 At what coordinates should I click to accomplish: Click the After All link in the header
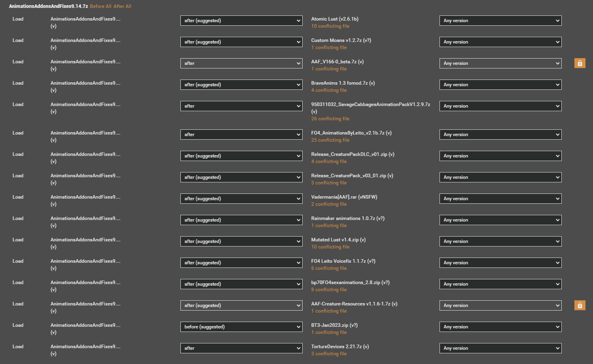[122, 6]
